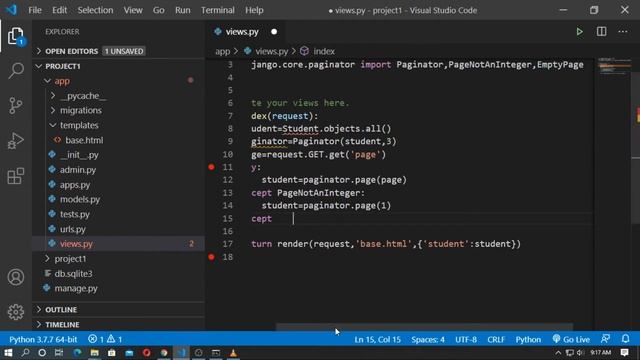Screen dimensions: 640x360
Task: Run Python file with play button
Action: coord(579,32)
